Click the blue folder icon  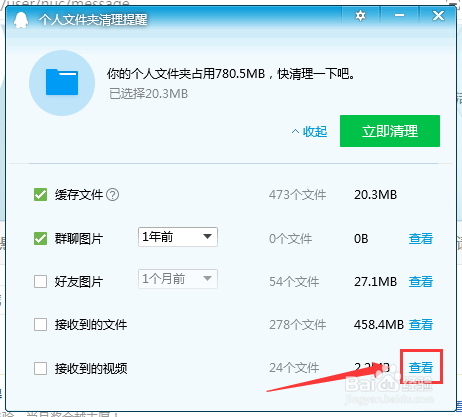coord(62,83)
